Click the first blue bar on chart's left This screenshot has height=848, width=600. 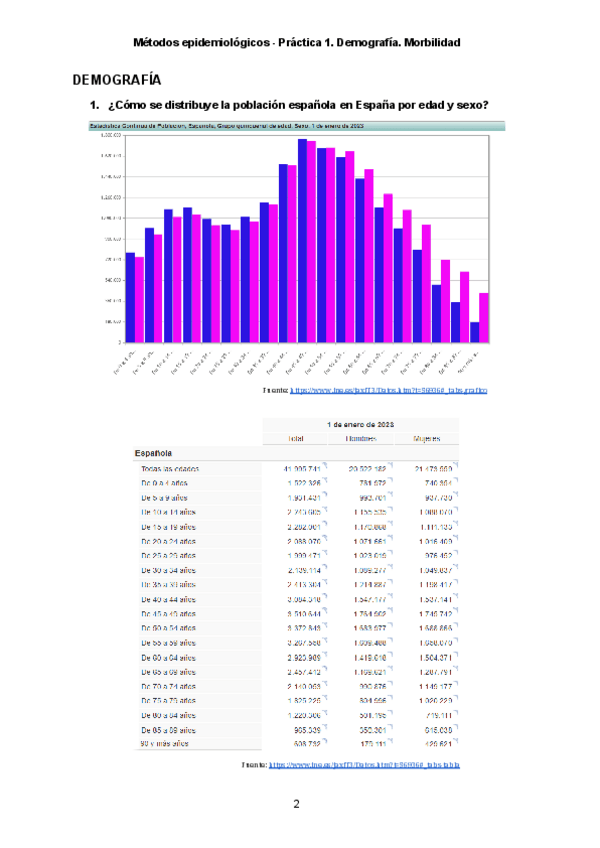130,297
